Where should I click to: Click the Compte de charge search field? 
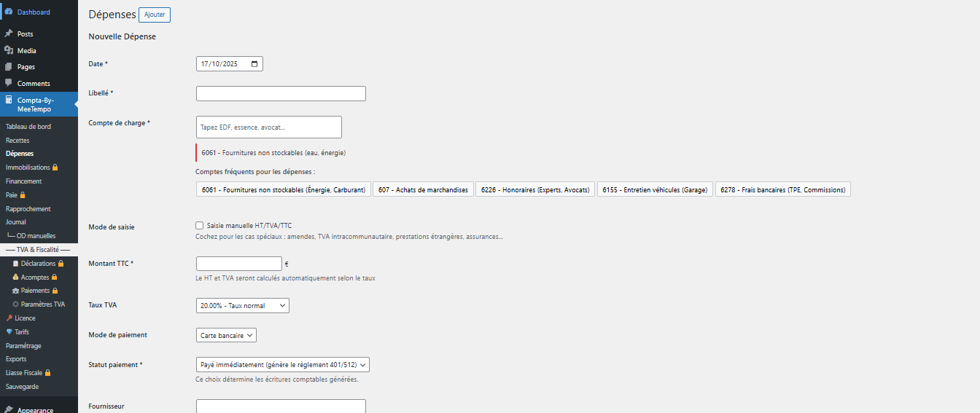268,127
